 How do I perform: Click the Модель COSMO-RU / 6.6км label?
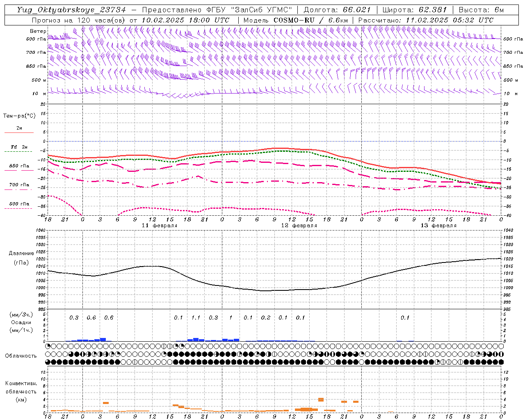click(x=295, y=20)
